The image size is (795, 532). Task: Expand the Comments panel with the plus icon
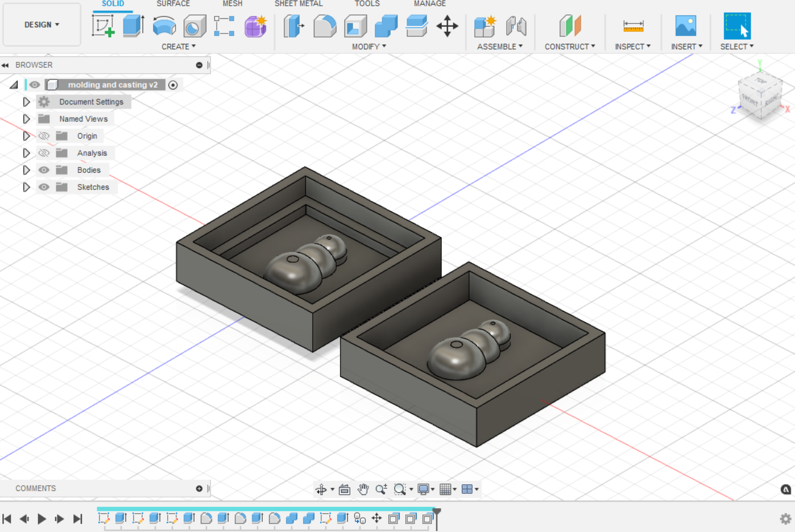pyautogui.click(x=199, y=489)
